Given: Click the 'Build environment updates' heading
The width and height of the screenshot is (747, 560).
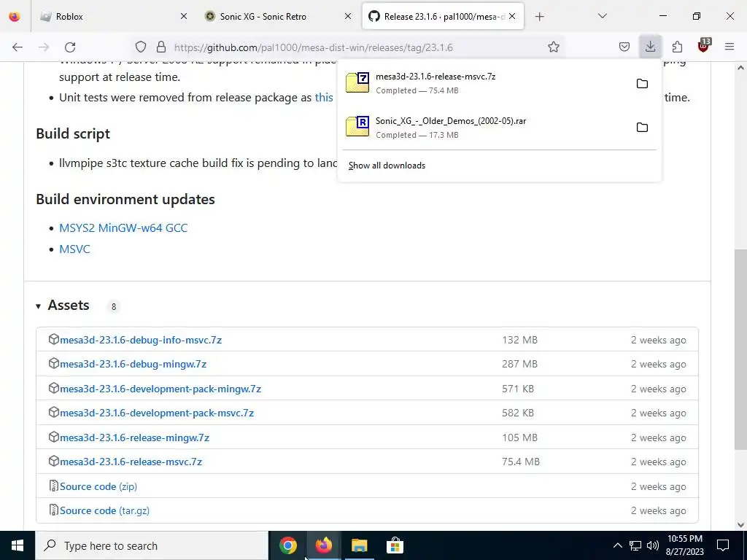Looking at the screenshot, I should tap(125, 199).
